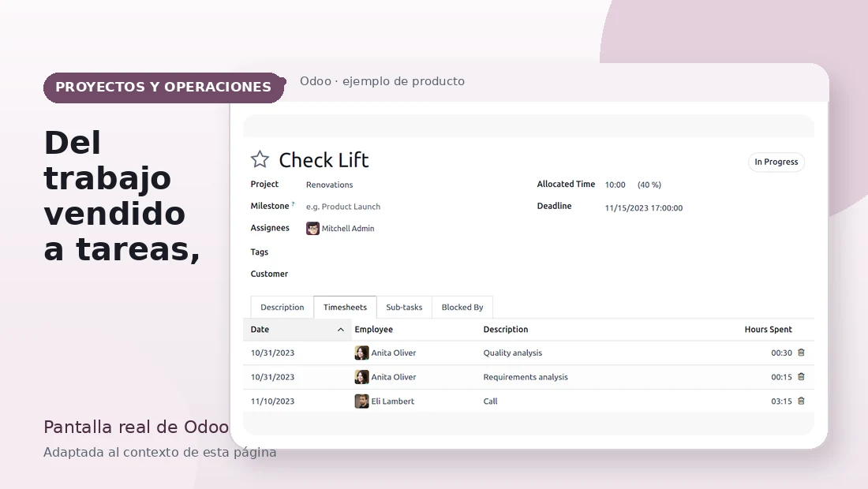Click the Milestone field placeholder Product Launch
The height and width of the screenshot is (489, 868).
[x=343, y=207]
